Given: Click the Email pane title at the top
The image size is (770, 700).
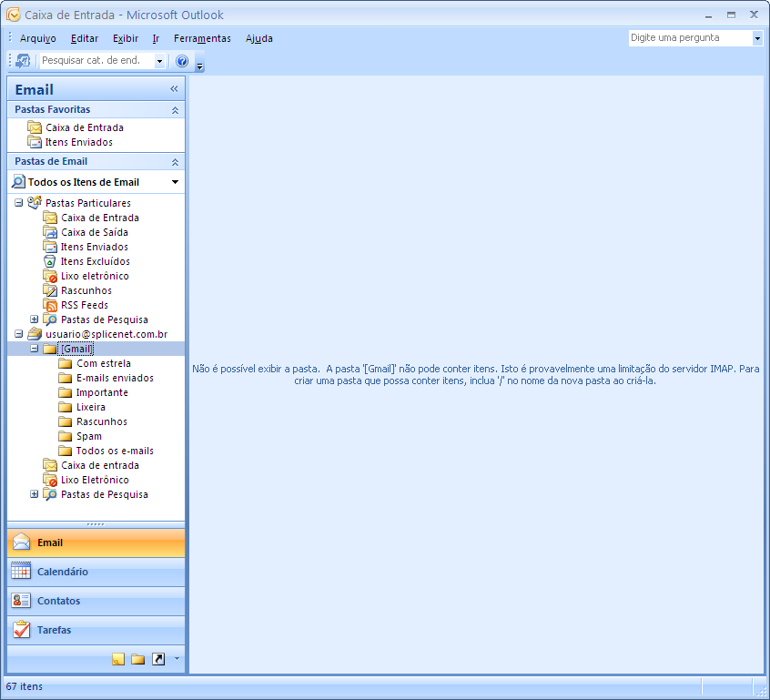Looking at the screenshot, I should [35, 89].
